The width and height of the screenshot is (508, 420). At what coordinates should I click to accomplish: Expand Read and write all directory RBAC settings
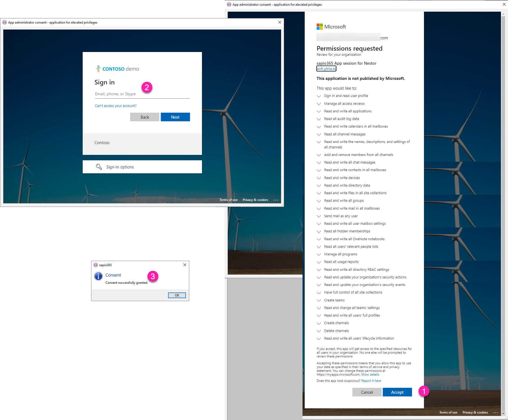point(319,270)
